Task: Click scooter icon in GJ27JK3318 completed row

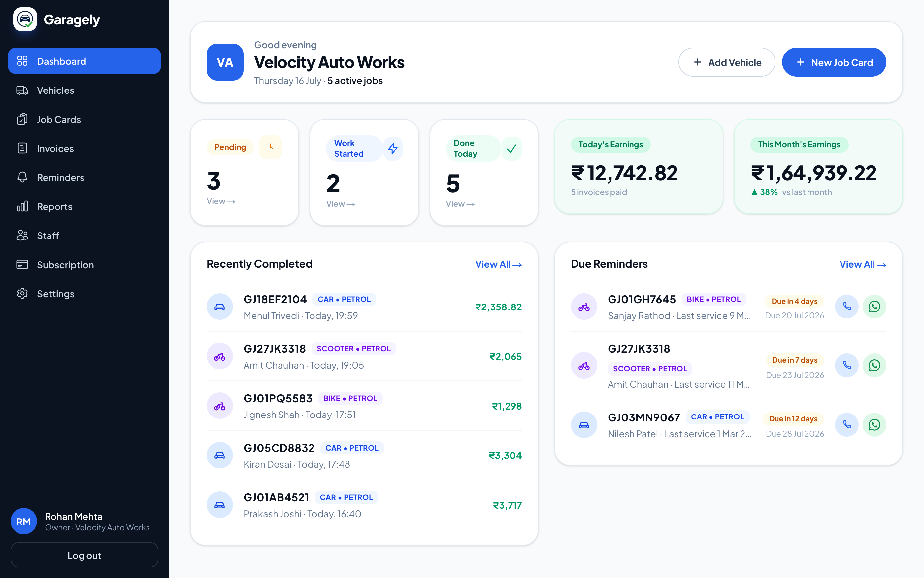Action: click(x=220, y=356)
